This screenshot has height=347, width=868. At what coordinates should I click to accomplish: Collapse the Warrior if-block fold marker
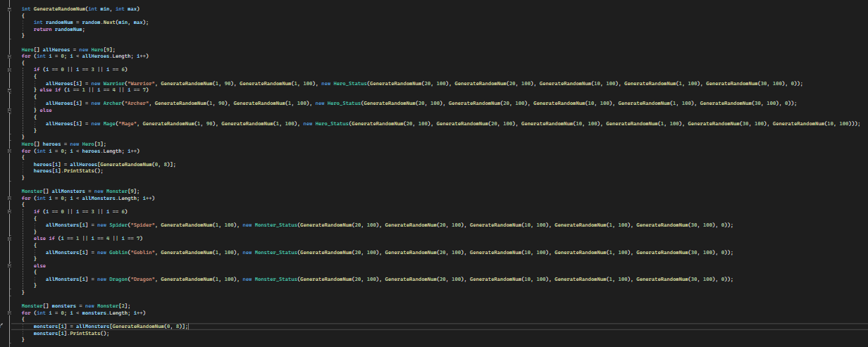pyautogui.click(x=10, y=69)
